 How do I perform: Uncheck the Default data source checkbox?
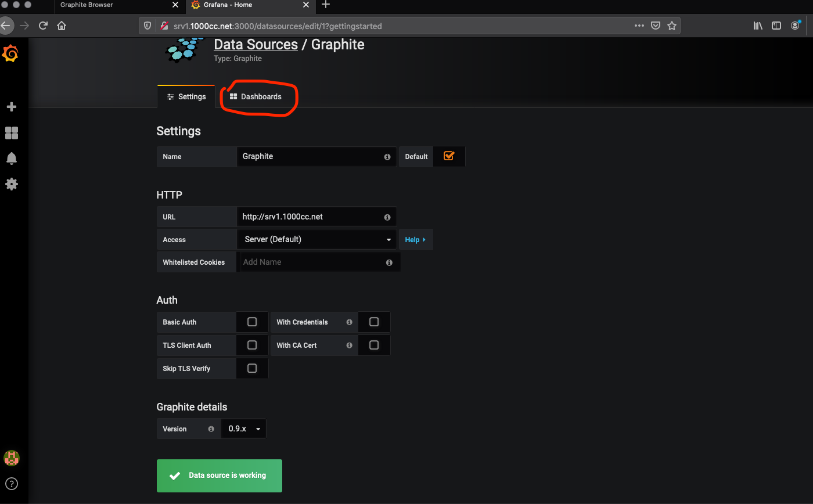(448, 156)
